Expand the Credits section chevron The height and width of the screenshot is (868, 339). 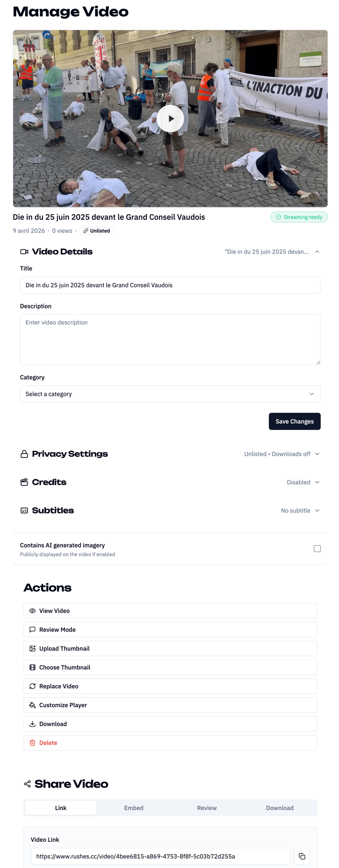click(x=317, y=482)
